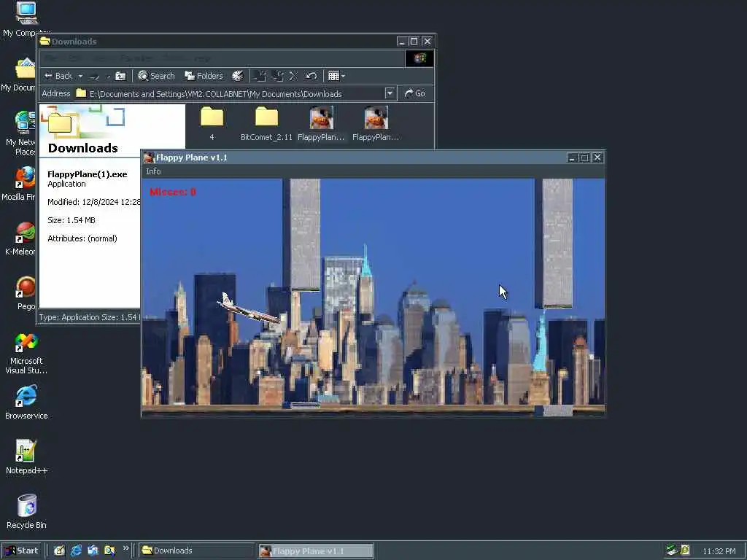747x560 pixels.
Task: Click the Attributes: (normal) text
Action: pos(82,238)
